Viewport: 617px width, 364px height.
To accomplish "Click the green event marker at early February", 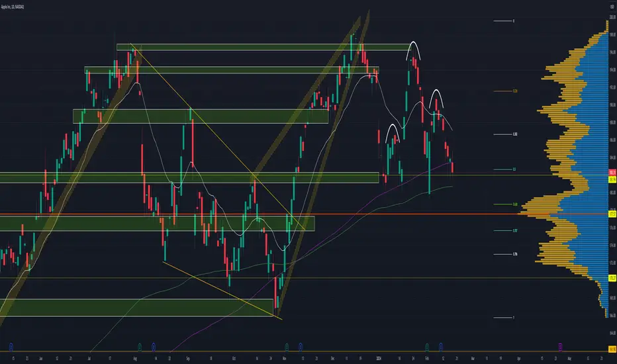I will [427, 347].
